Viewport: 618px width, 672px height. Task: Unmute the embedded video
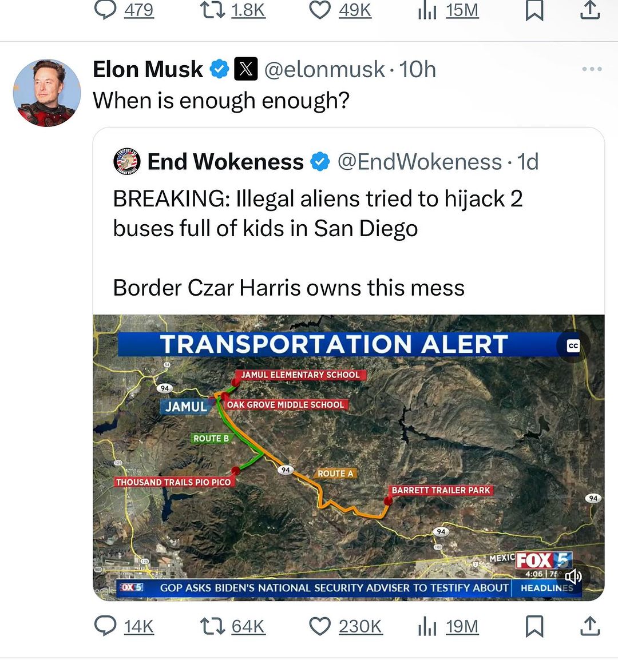(573, 576)
